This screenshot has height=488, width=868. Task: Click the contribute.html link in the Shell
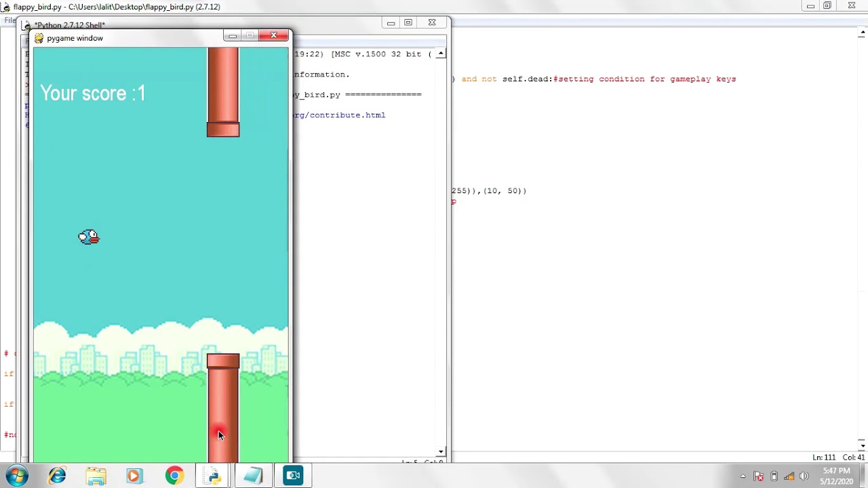tap(339, 115)
